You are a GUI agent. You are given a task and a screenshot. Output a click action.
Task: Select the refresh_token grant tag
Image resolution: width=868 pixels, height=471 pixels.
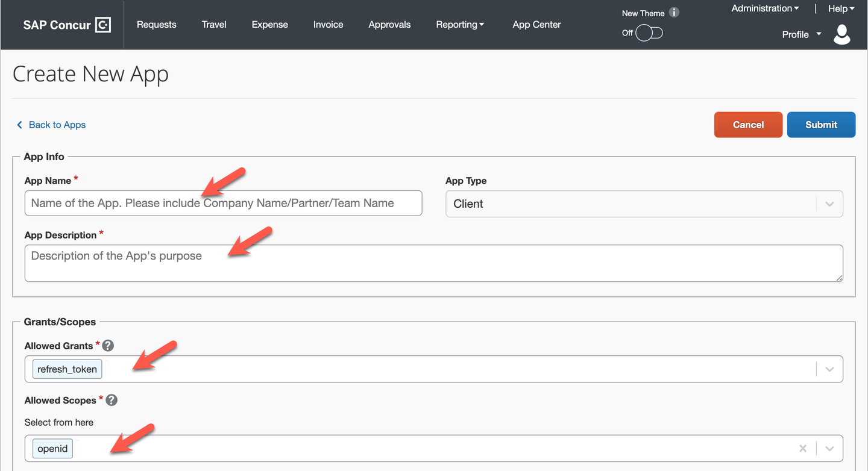tap(67, 369)
